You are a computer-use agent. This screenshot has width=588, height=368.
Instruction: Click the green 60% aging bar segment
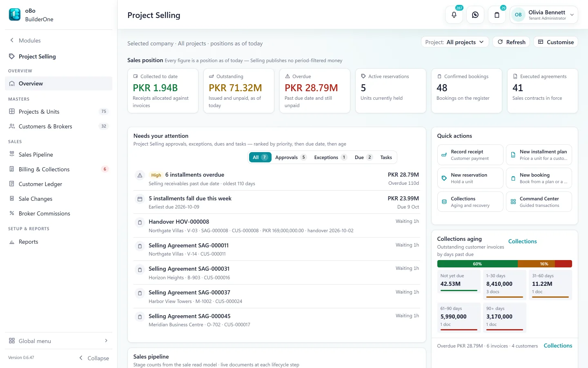(x=477, y=264)
